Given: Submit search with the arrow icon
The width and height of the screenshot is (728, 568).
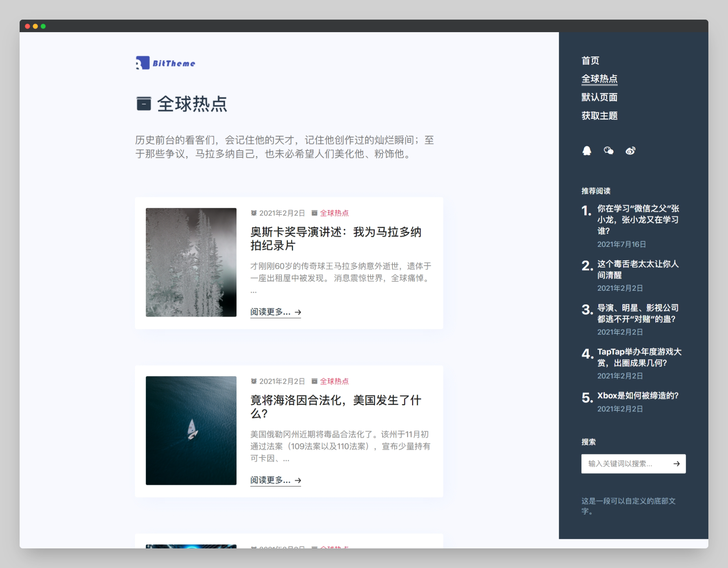Looking at the screenshot, I should point(677,464).
